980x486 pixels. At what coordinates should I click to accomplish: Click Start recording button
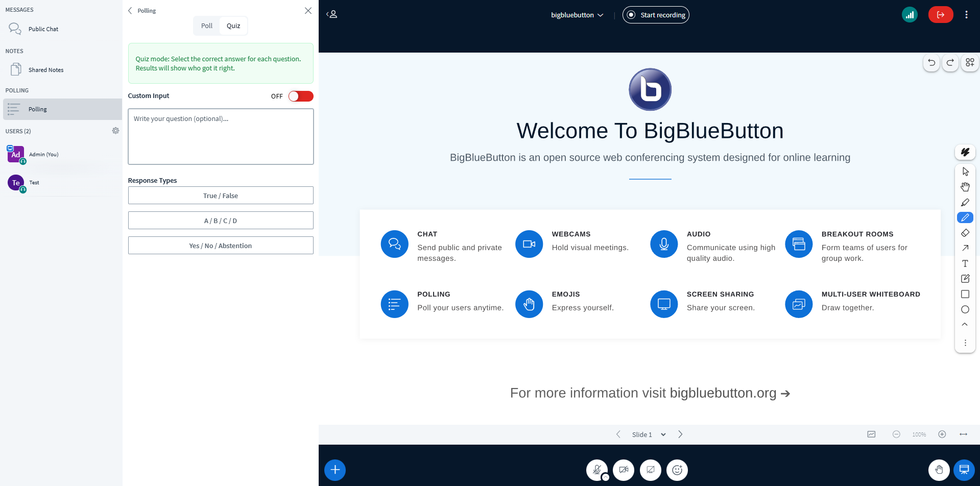point(656,15)
